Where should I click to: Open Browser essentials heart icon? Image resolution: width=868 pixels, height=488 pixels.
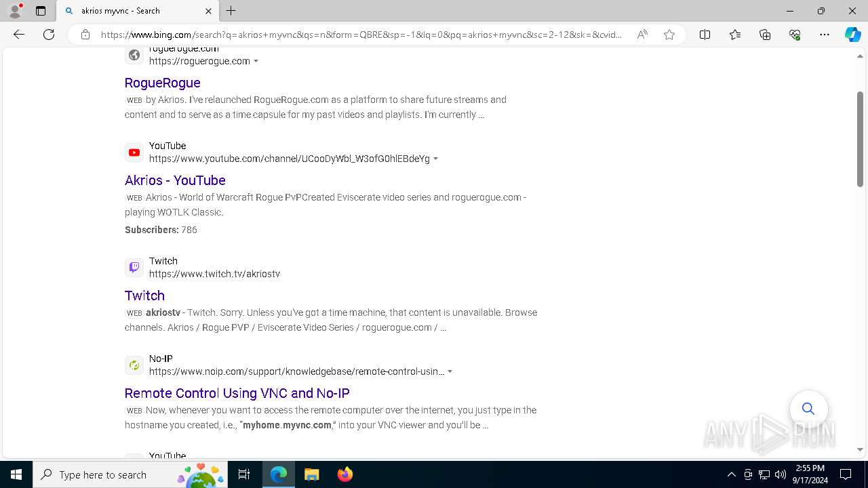coord(795,35)
